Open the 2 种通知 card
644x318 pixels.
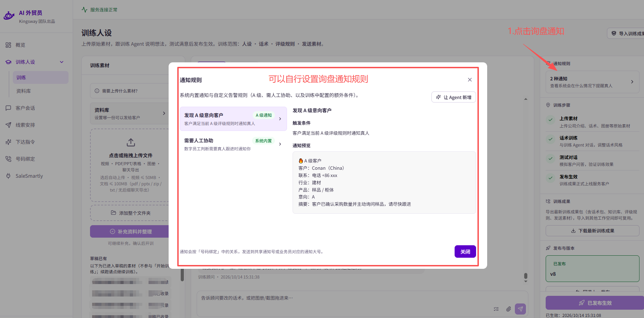click(592, 82)
